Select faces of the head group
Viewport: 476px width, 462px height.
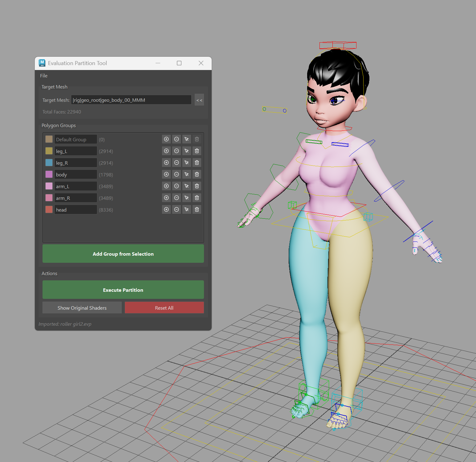click(187, 209)
